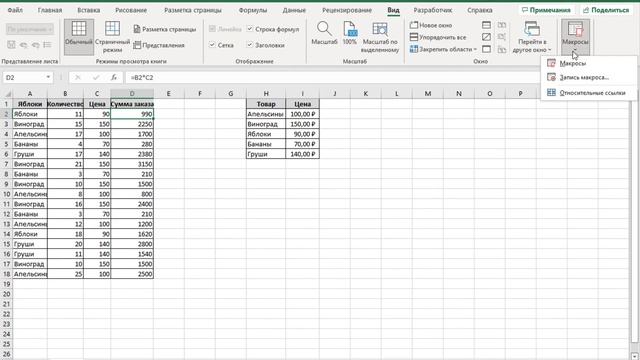This screenshot has height=360, width=640.
Task: Open the Разметка страницы ribbon tab
Action: tap(193, 10)
